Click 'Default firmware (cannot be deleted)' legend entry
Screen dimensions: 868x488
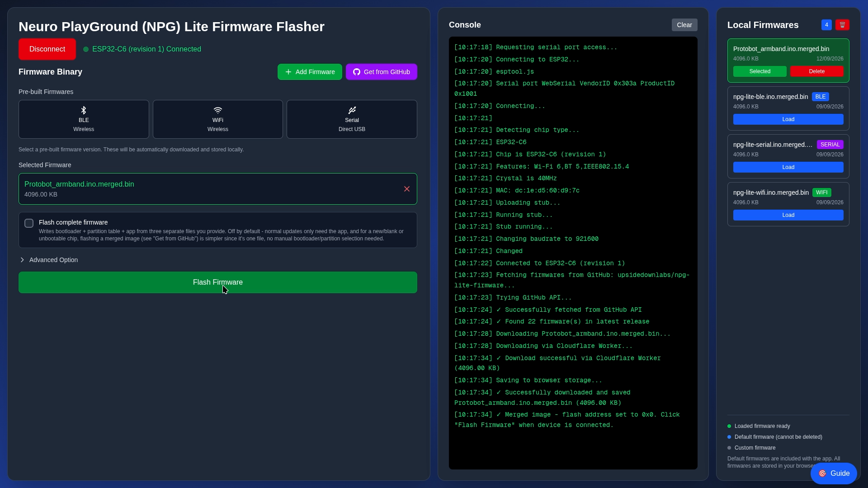(x=775, y=437)
